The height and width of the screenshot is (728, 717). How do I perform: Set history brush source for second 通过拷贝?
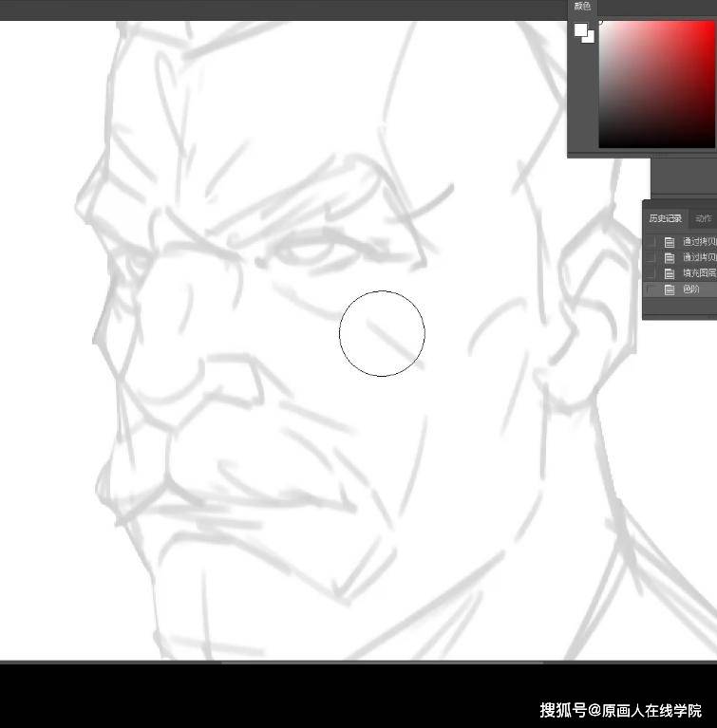[651, 257]
